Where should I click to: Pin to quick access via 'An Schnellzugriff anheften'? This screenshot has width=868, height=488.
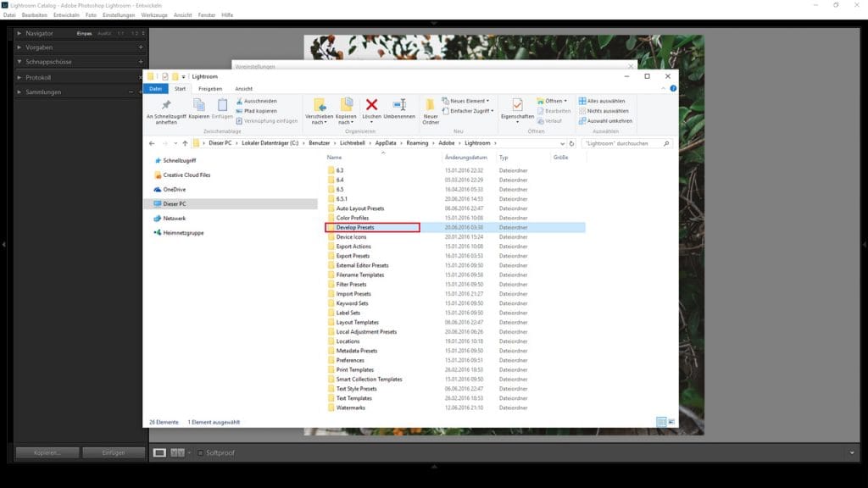coord(166,111)
